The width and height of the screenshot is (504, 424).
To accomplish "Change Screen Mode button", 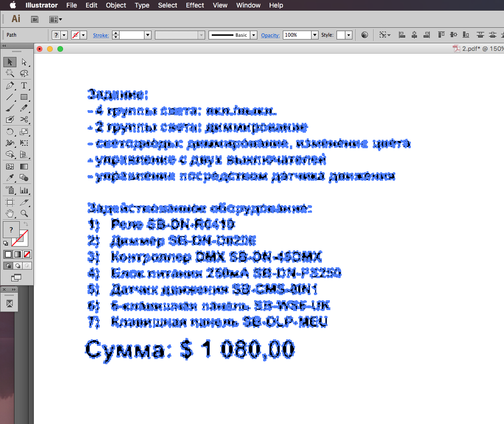I will tap(16, 278).
